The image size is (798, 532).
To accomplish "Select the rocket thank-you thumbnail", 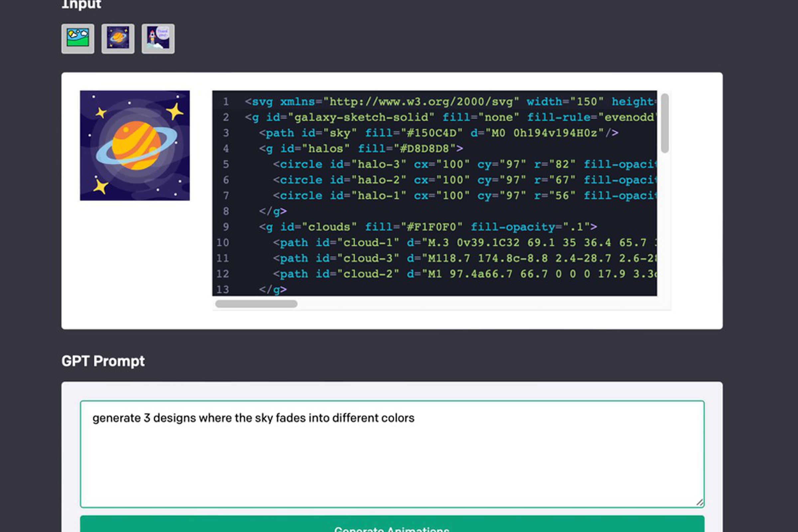I will click(158, 38).
